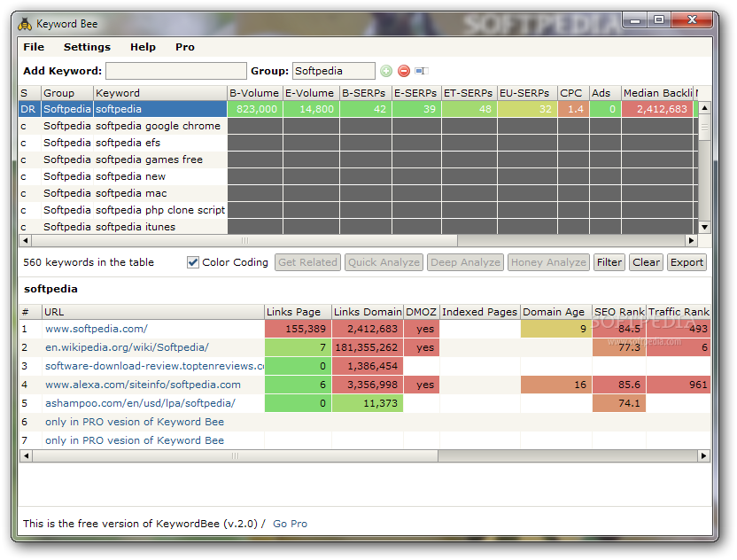Click the URL table scroll left arrow
Viewport: 737px width, 560px height.
point(26,455)
